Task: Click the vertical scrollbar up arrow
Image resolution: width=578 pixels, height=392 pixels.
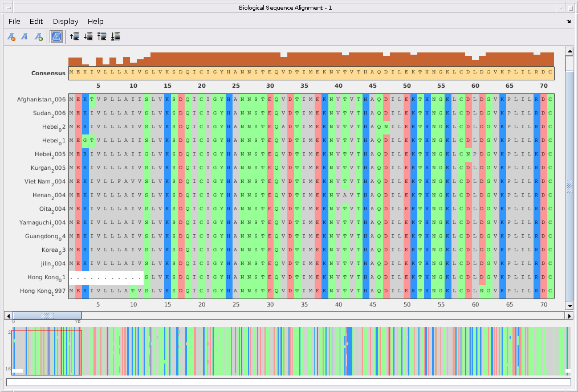Action: [x=569, y=51]
